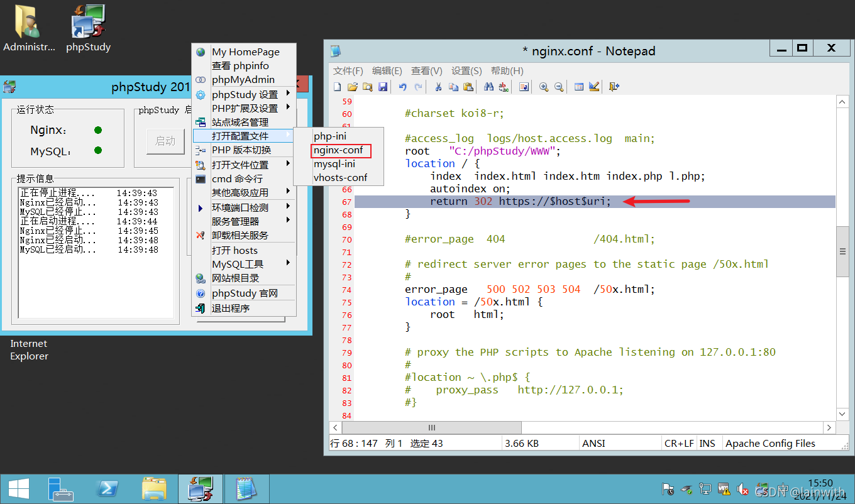This screenshot has width=855, height=504.
Task: Copy selection using toolbar icon
Action: [x=453, y=87]
